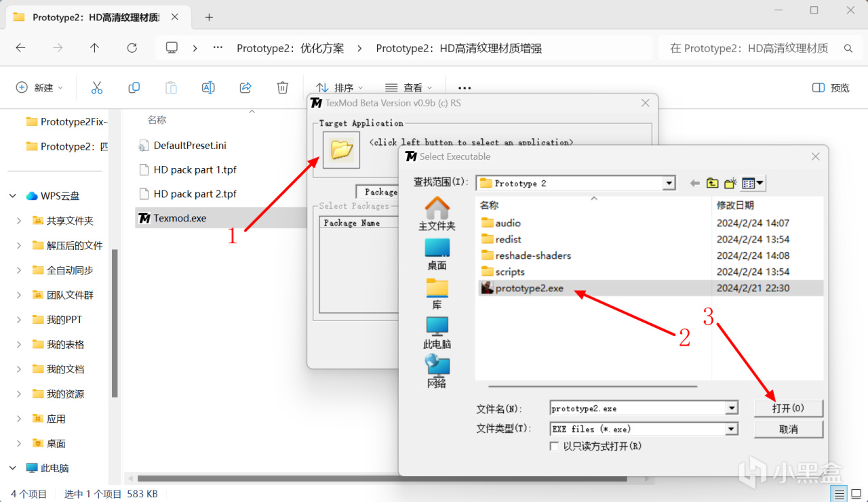Open 库 libraries in the places bar
The width and height of the screenshot is (868, 502).
pyautogui.click(x=437, y=294)
